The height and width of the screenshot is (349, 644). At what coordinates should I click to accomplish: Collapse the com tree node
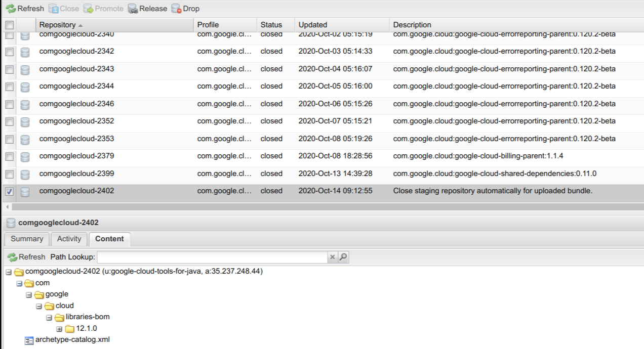click(19, 283)
